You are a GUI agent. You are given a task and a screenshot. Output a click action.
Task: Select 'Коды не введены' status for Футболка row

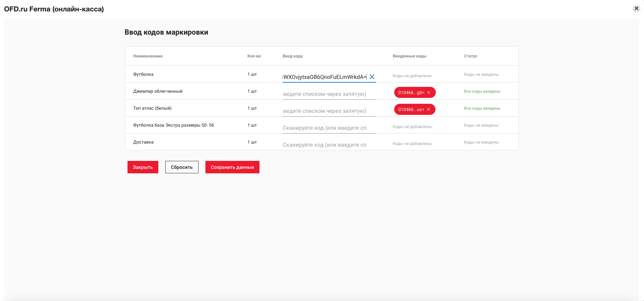point(481,74)
